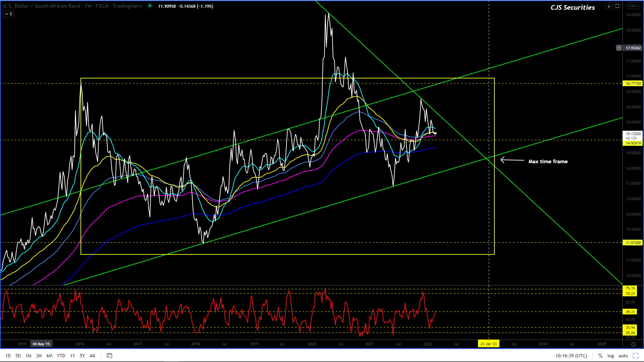644x362 pixels.
Task: Click the maximize chart icon at bottom right
Action: (636, 356)
